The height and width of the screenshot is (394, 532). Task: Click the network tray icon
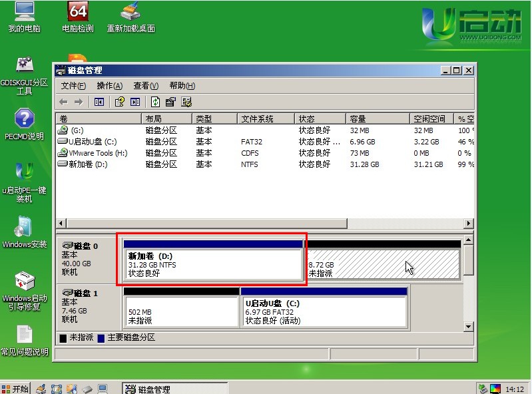(x=483, y=389)
